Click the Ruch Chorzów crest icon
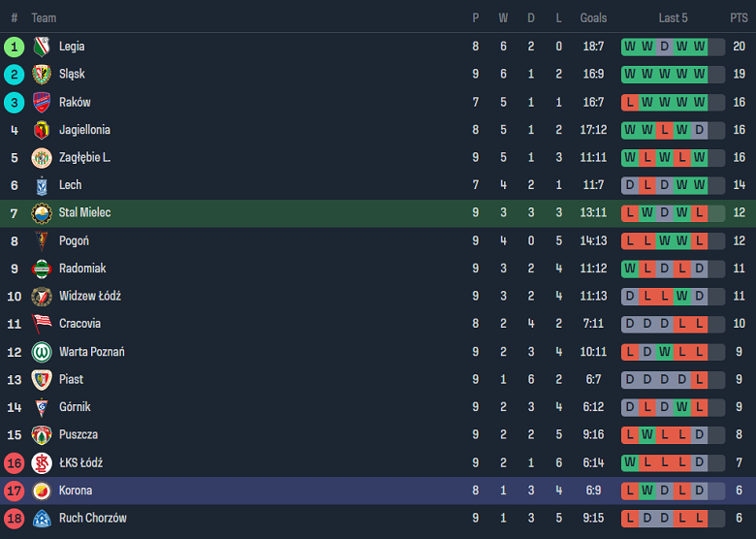The image size is (756, 539). 41,519
